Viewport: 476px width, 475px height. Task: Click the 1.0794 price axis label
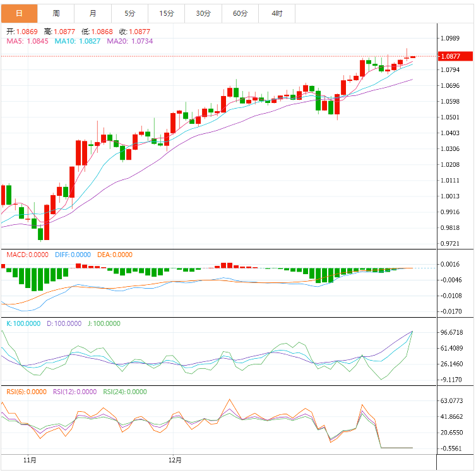(x=450, y=70)
